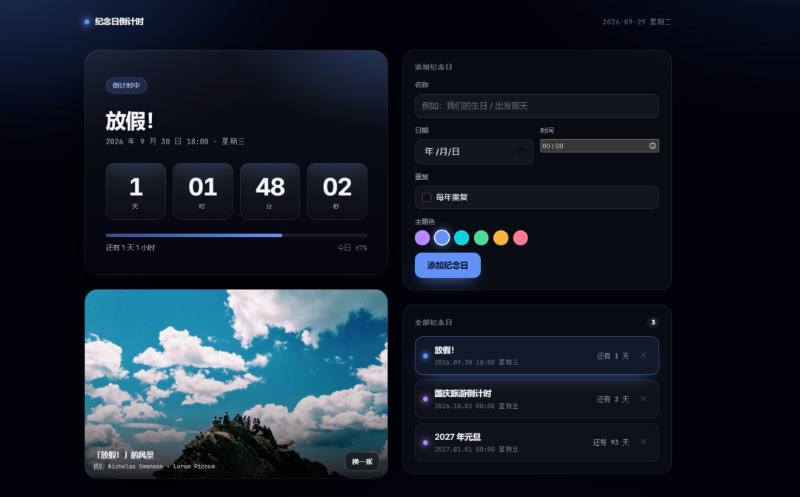Select the 放假! anniversary in the list
The width and height of the screenshot is (800, 497).
537,356
